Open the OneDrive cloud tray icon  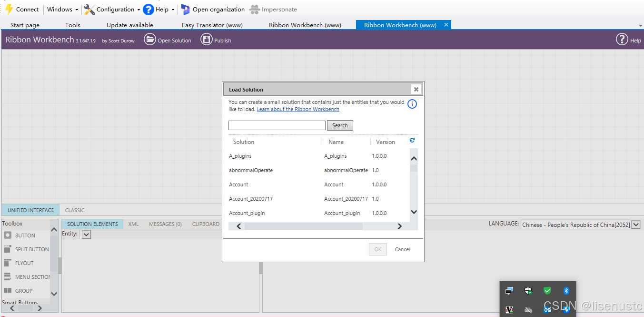(528, 310)
